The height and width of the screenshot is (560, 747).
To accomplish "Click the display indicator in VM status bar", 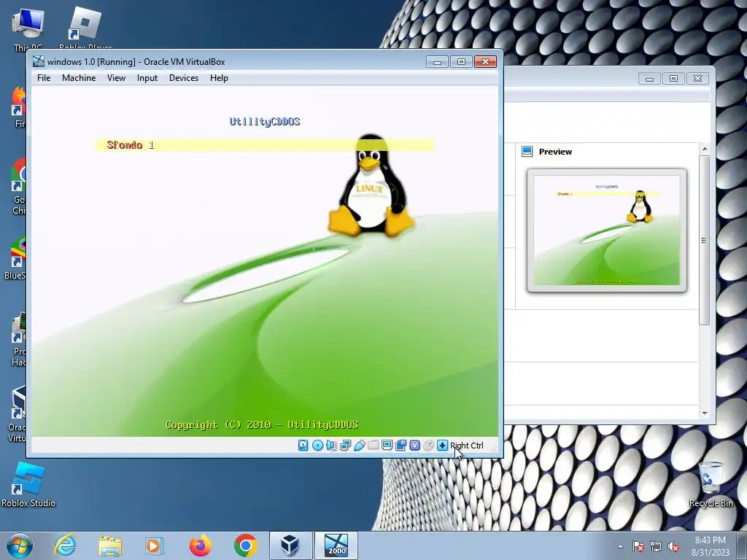I will 387,446.
